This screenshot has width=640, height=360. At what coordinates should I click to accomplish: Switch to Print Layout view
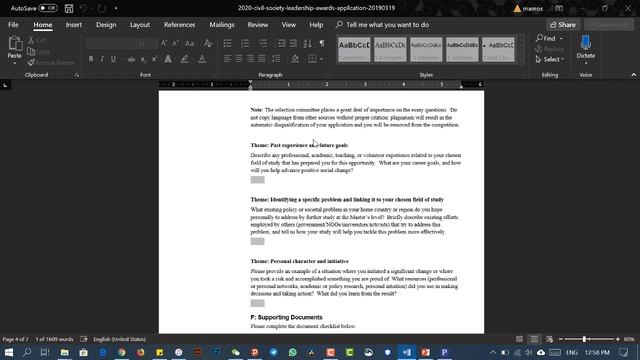click(x=534, y=339)
